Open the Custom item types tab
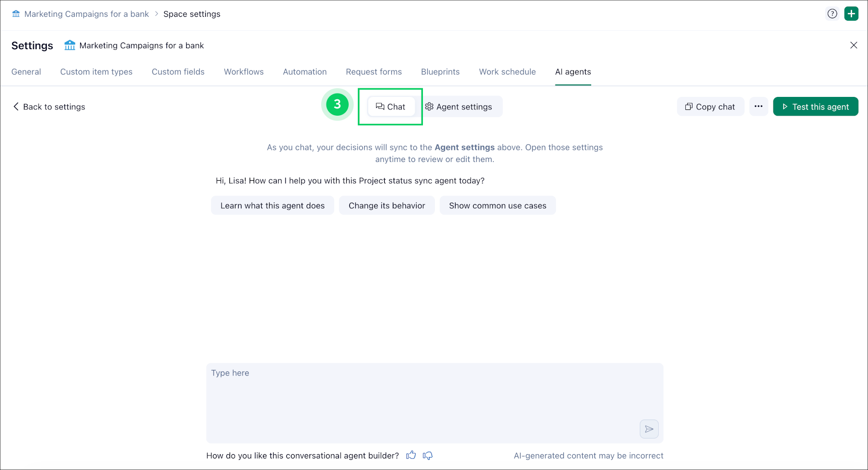868x470 pixels. tap(96, 72)
